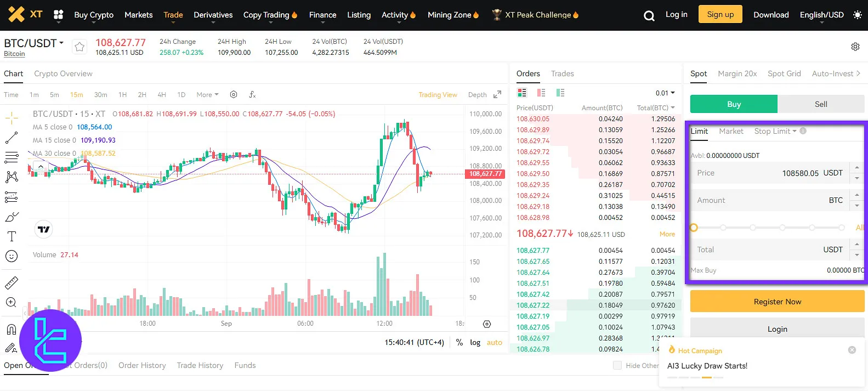Expand chart to fullscreen

[x=497, y=94]
